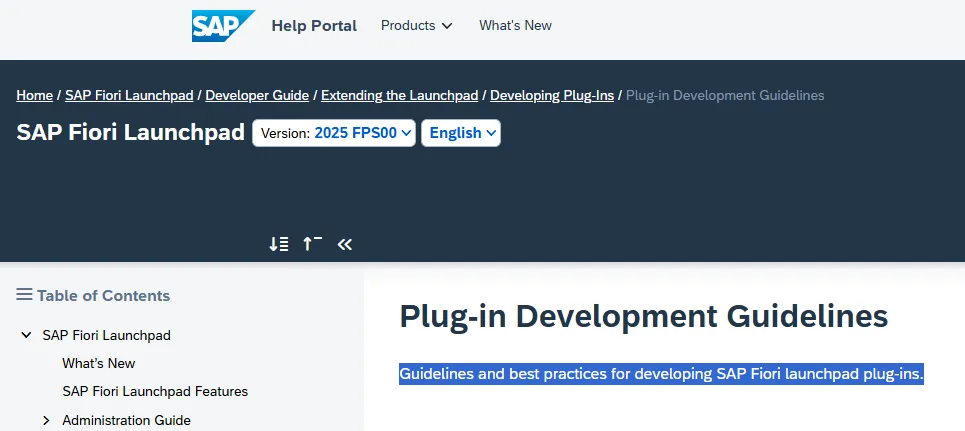Viewport: 965px width, 431px height.
Task: Collapse the SAP Fiori Launchpad tree node
Action: pyautogui.click(x=26, y=336)
